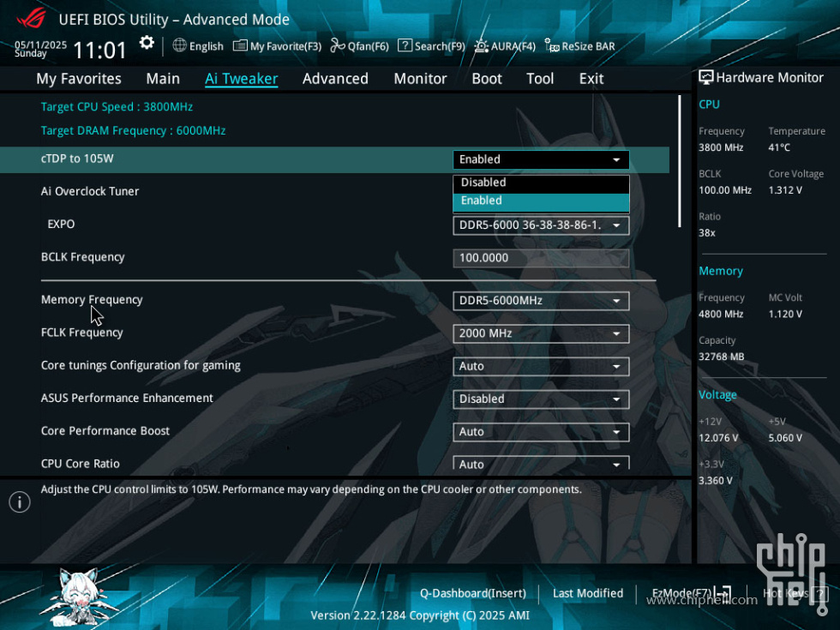Switch to Monitor tab
Image resolution: width=840 pixels, height=630 pixels.
pyautogui.click(x=420, y=79)
